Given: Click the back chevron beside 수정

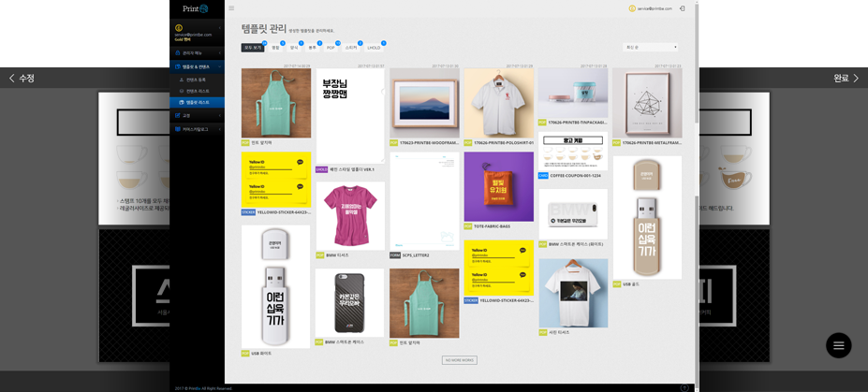Looking at the screenshot, I should point(11,79).
